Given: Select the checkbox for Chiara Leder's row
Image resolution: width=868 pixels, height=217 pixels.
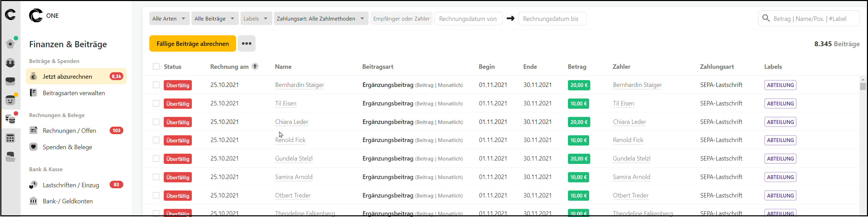Looking at the screenshot, I should 156,122.
